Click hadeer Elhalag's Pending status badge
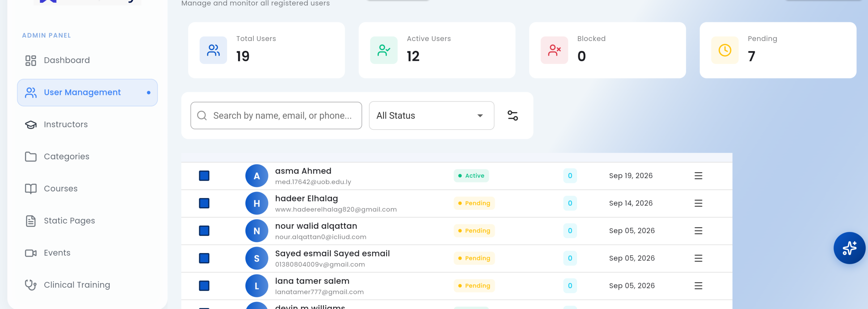The image size is (868, 309). pyautogui.click(x=474, y=203)
